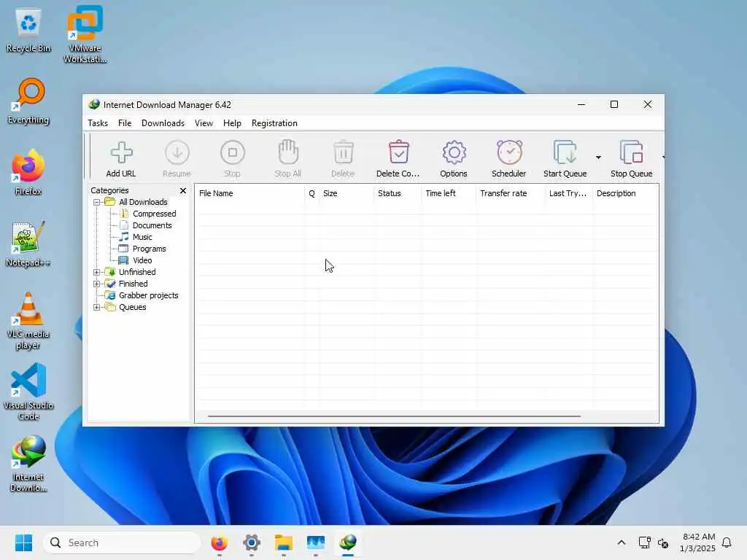The height and width of the screenshot is (560, 747).
Task: Open Recycle Bin desktop icon
Action: [28, 31]
